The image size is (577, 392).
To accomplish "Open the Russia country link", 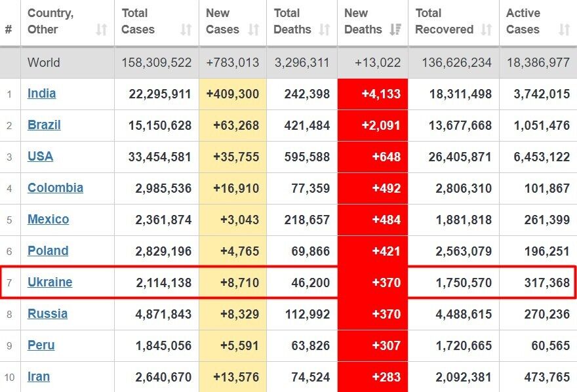I will pyautogui.click(x=47, y=314).
